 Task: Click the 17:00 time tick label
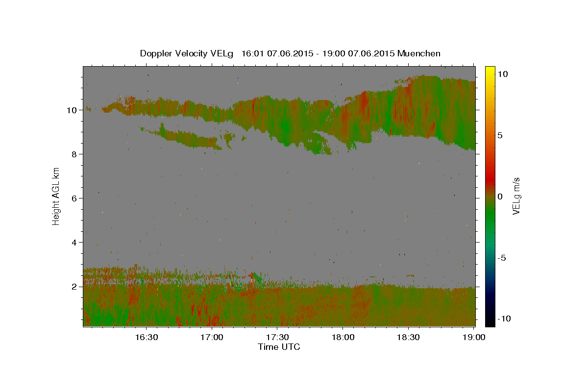point(212,338)
